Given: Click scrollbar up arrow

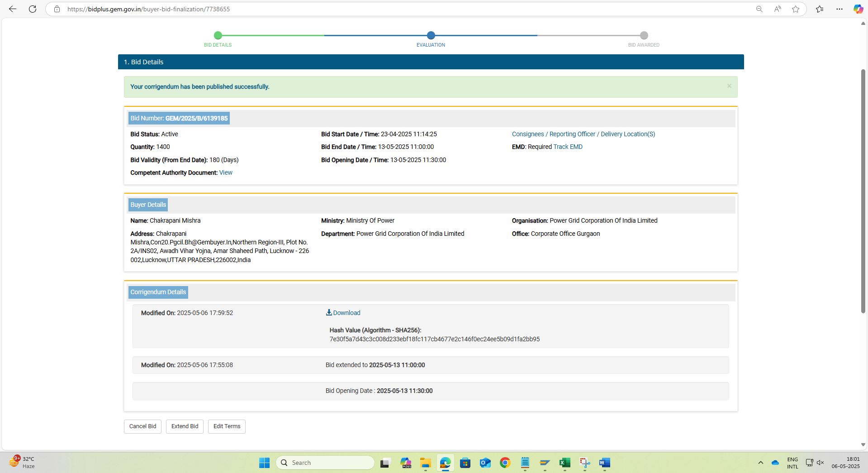Looking at the screenshot, I should click(863, 23).
